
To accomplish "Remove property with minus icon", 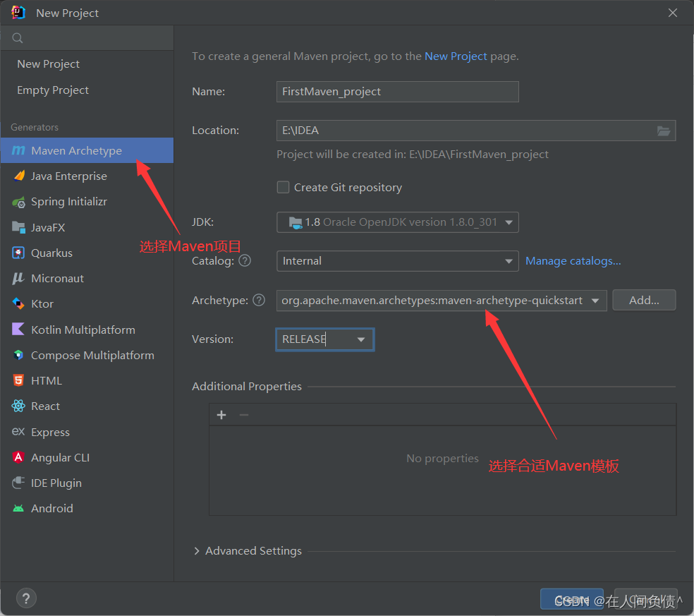I will (x=244, y=414).
